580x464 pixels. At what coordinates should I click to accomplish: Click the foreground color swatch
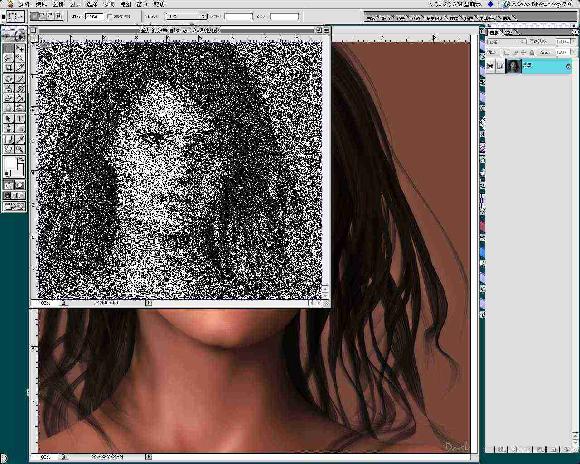click(10, 163)
